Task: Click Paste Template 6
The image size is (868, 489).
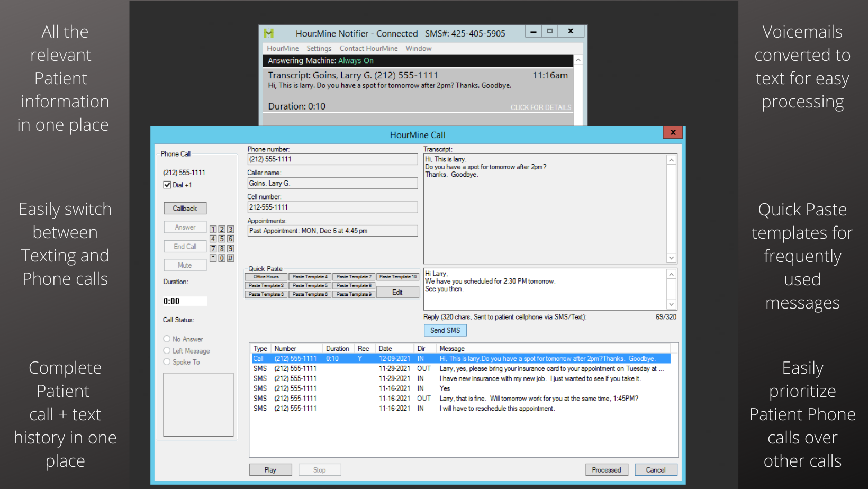Action: coord(310,294)
